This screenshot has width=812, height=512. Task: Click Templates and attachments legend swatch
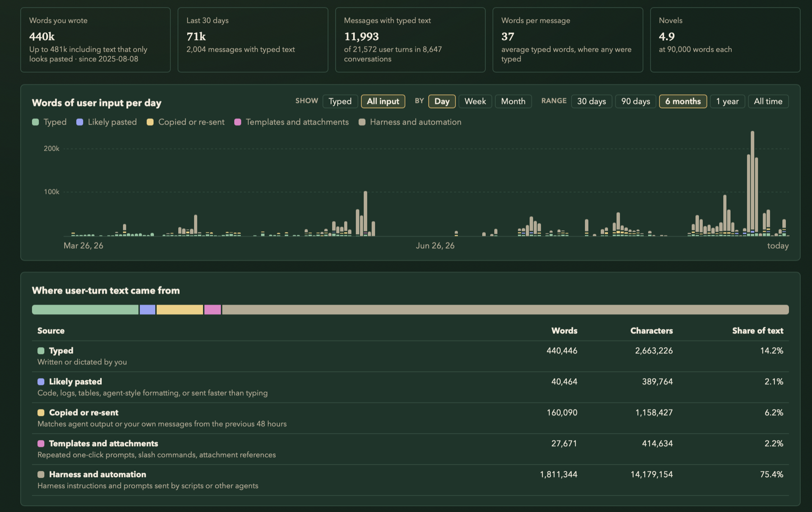tap(238, 122)
